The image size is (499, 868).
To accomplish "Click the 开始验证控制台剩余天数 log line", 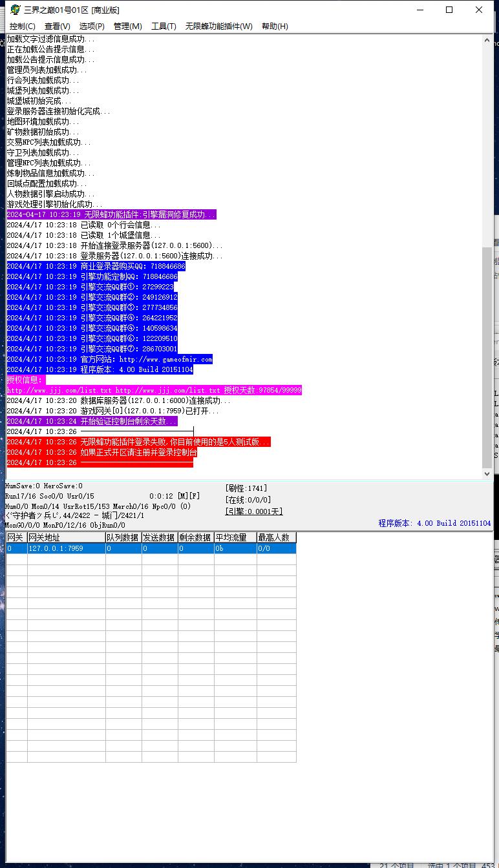I will tap(92, 421).
